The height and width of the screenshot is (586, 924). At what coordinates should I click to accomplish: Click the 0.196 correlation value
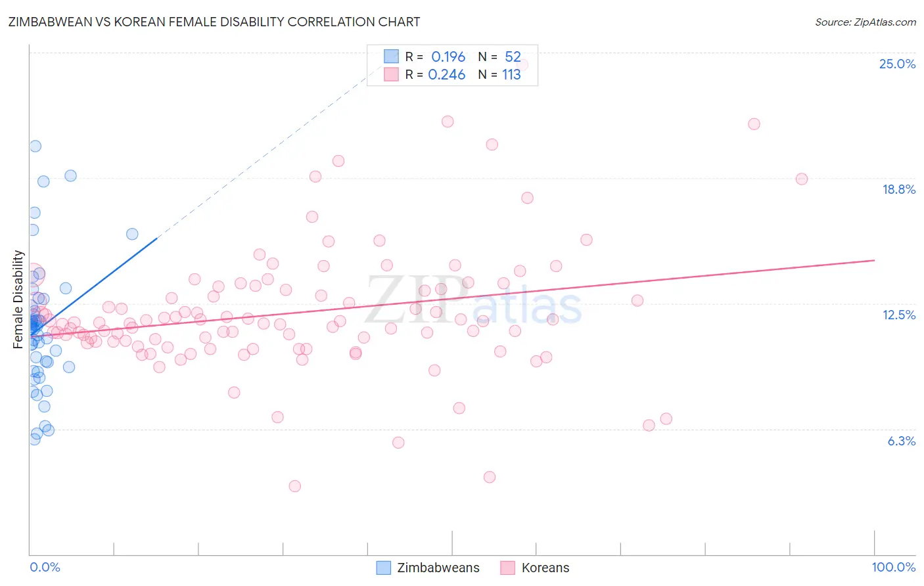pyautogui.click(x=448, y=56)
